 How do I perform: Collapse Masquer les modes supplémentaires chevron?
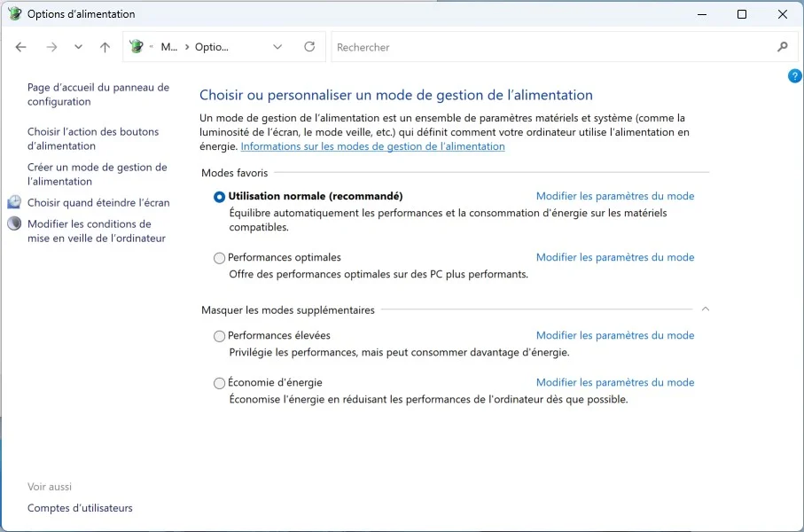pyautogui.click(x=706, y=309)
